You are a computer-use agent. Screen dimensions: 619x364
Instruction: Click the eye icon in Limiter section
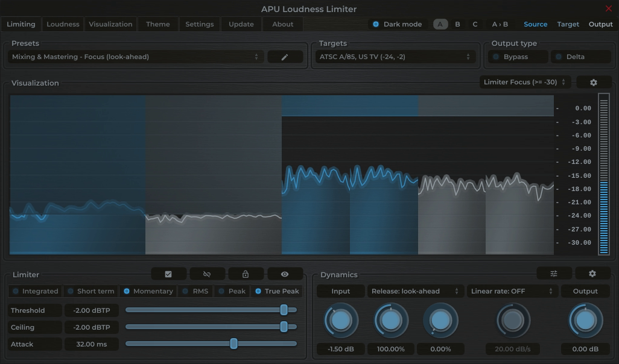(285, 273)
